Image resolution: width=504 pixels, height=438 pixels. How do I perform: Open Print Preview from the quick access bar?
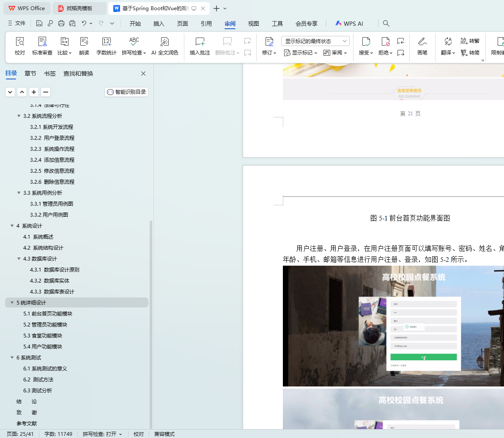[x=72, y=23]
